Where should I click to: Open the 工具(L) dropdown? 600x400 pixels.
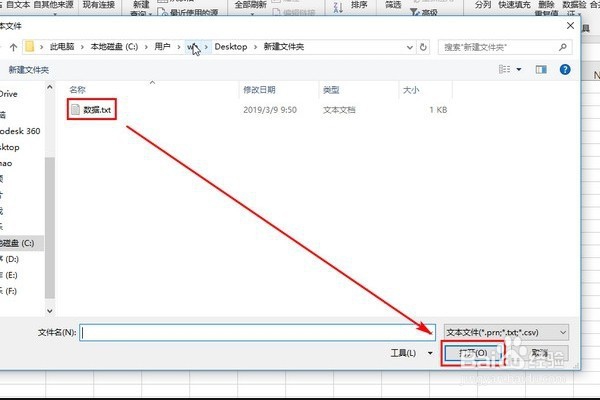[411, 353]
